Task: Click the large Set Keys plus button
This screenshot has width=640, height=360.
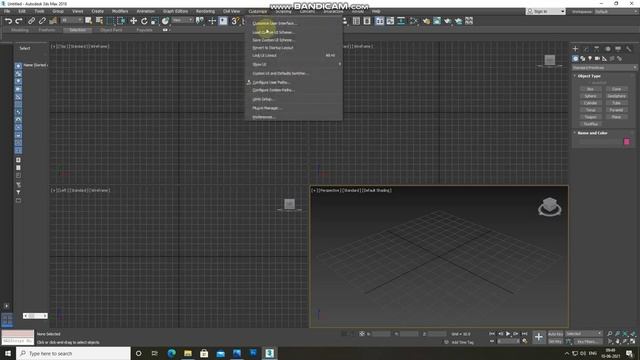Action: point(539,337)
